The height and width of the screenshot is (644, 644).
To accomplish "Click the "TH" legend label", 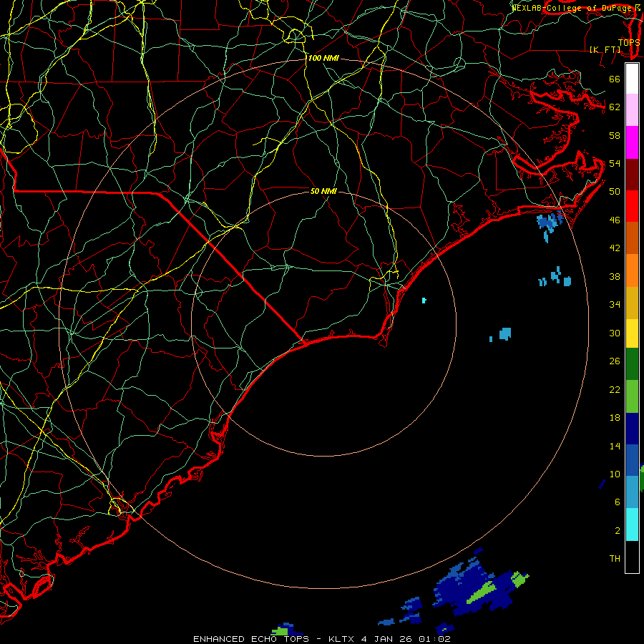I will 615,559.
